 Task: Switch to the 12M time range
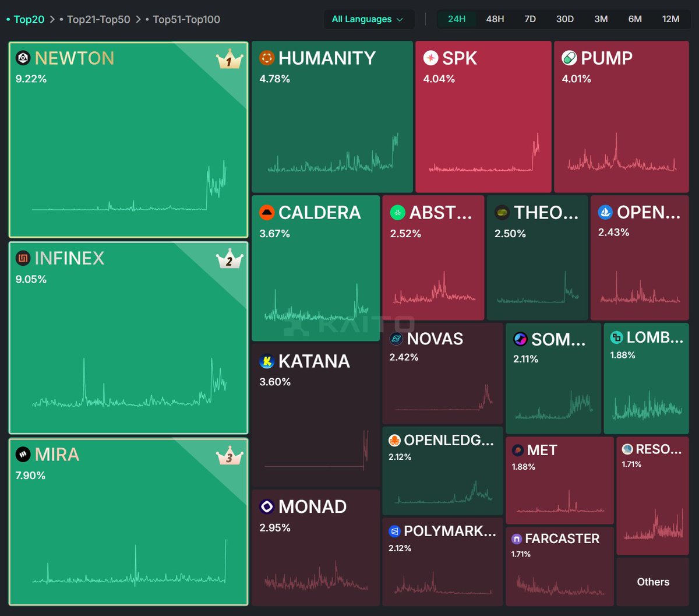(671, 19)
